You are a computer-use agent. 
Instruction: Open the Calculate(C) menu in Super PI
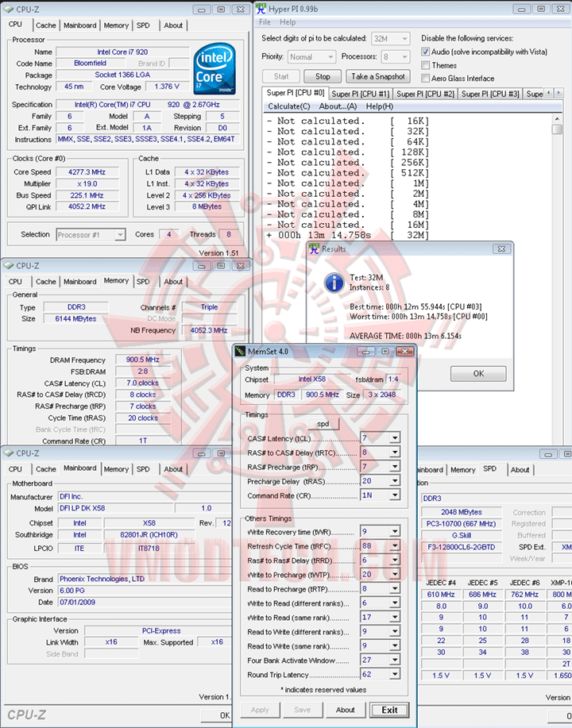[x=289, y=106]
